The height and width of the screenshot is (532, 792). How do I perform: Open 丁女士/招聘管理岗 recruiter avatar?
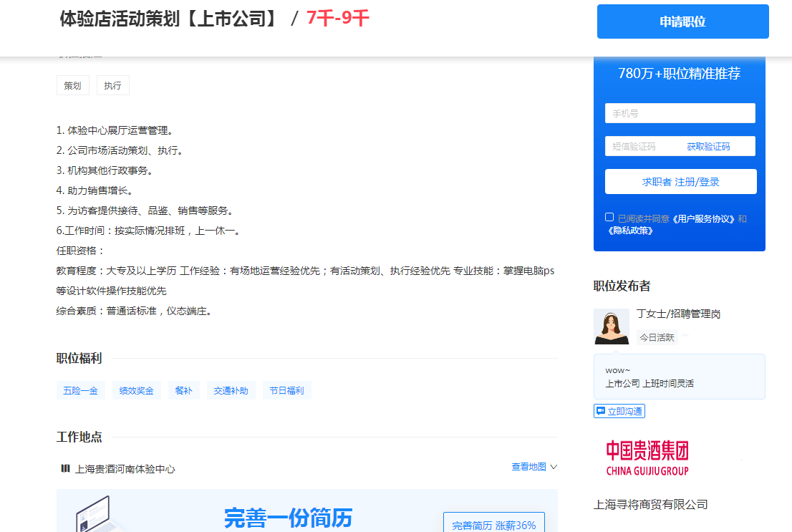coord(612,325)
